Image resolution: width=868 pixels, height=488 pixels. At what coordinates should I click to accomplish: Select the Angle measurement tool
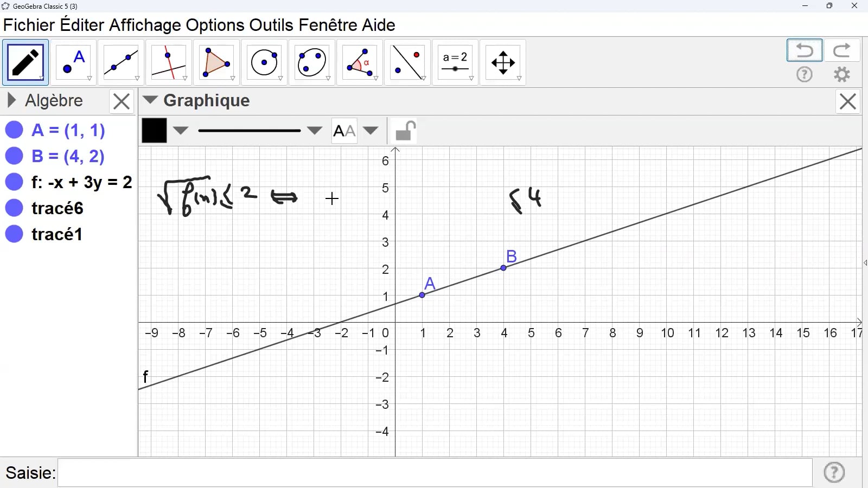point(360,62)
